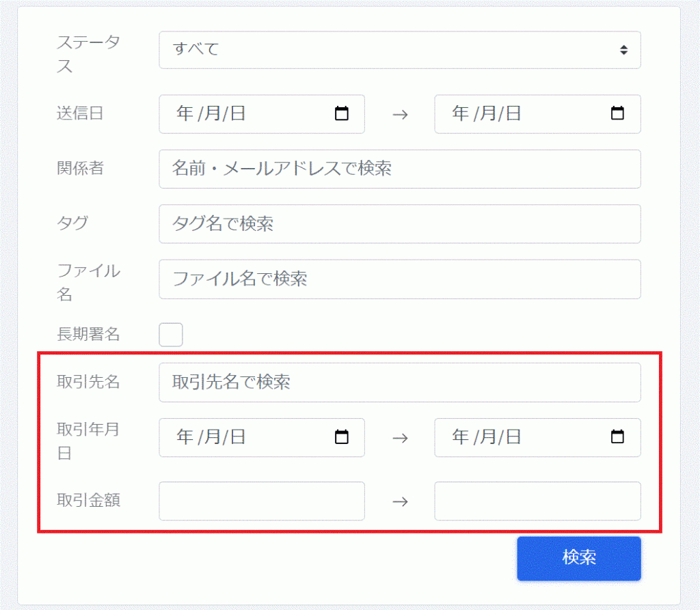Click the maximum 取引金額 amount box
The image size is (700, 610).
[537, 501]
